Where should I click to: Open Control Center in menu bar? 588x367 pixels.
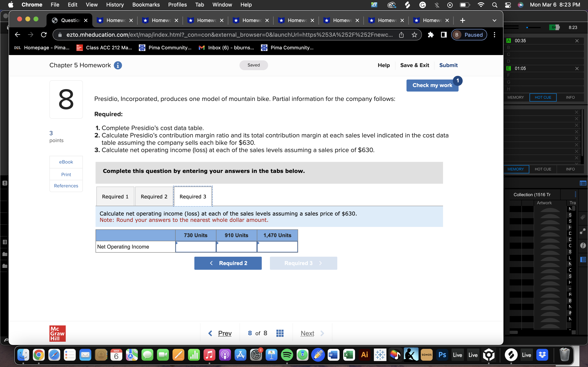[x=508, y=5]
